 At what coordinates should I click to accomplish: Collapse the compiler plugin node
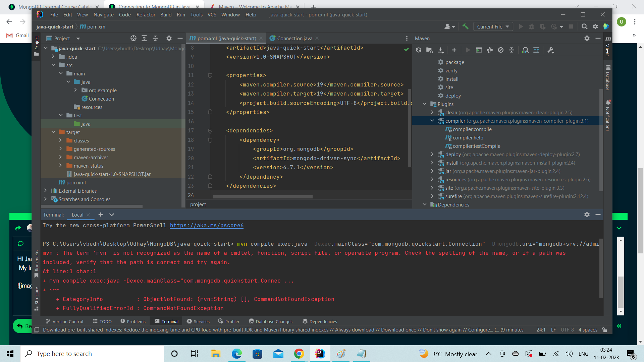coord(432,121)
